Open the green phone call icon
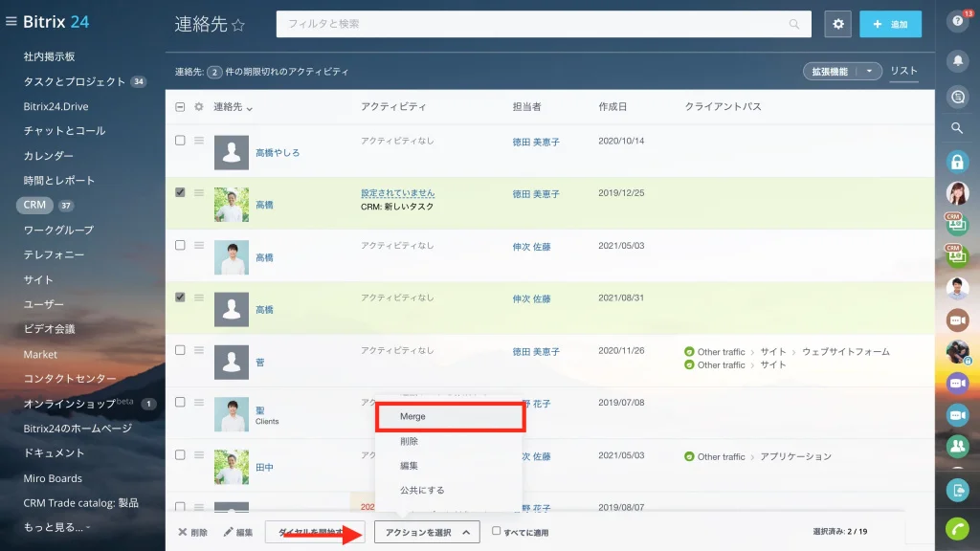 [x=957, y=528]
